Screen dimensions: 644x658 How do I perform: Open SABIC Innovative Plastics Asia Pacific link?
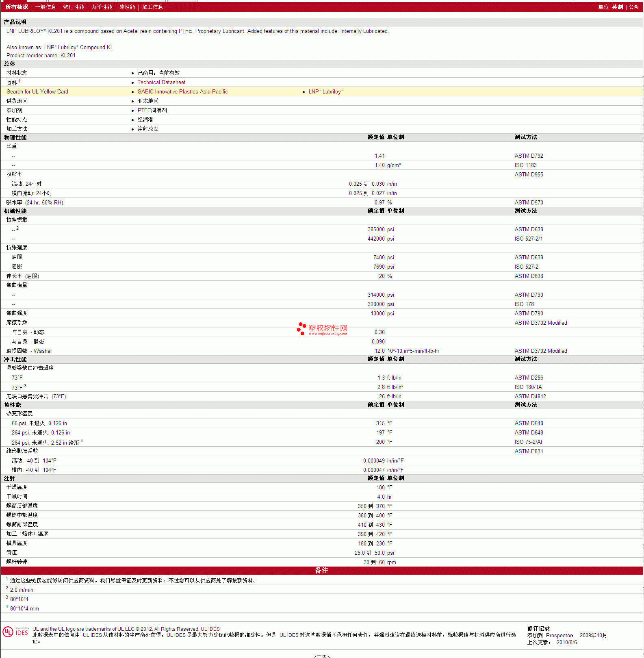point(182,92)
